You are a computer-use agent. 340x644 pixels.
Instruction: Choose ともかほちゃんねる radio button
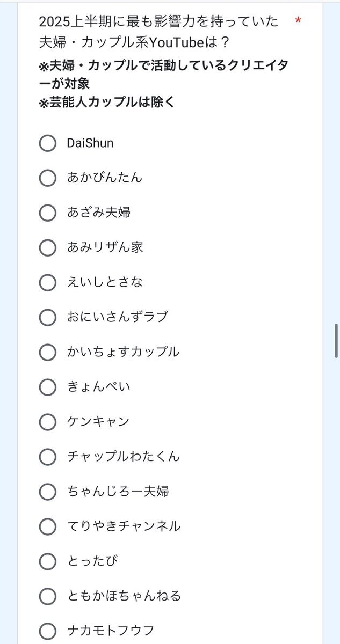[48, 597]
